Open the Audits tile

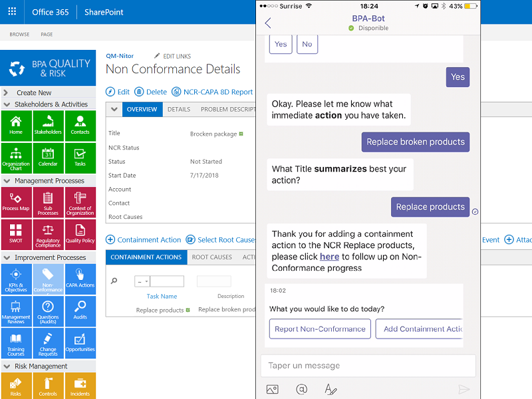80,311
